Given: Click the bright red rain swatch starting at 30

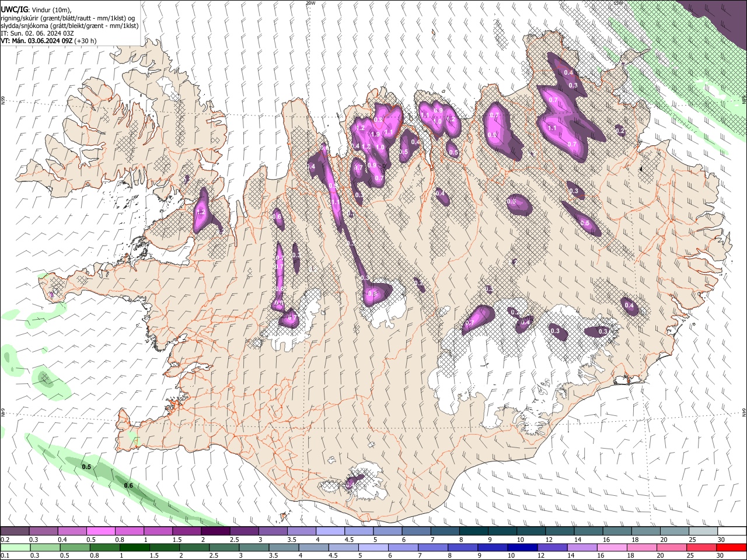Looking at the screenshot, I should pyautogui.click(x=731, y=547).
